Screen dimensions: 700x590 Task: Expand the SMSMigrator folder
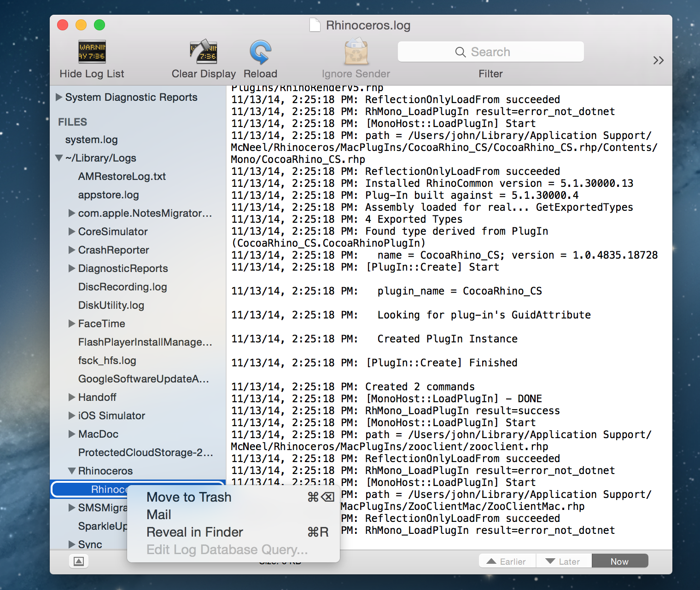point(72,508)
